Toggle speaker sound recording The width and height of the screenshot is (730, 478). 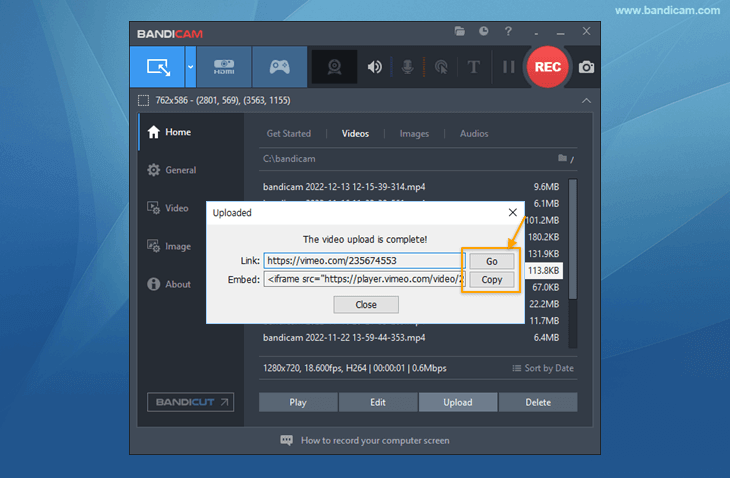pyautogui.click(x=374, y=67)
